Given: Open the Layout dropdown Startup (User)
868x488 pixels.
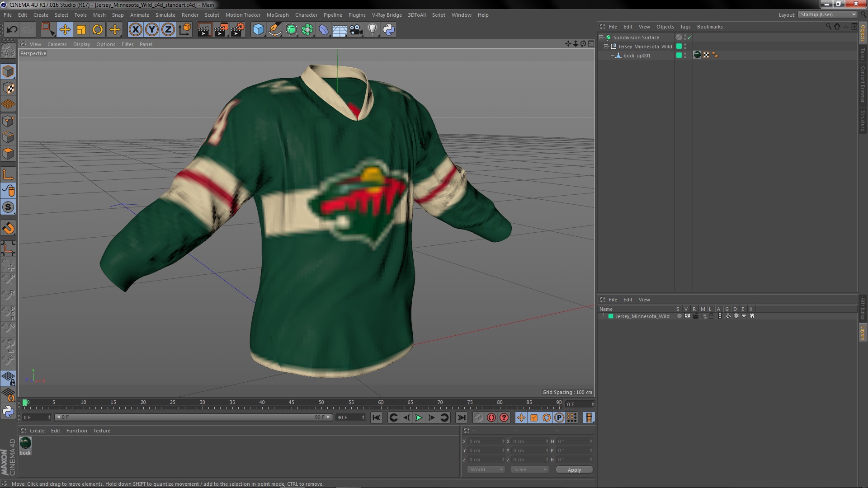Looking at the screenshot, I should coord(827,14).
